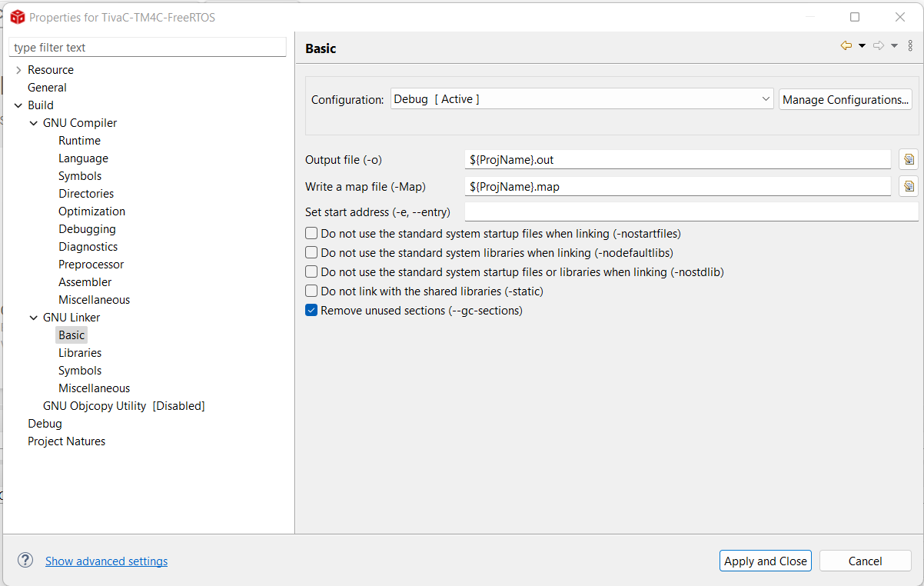Click browse icon next to Output file
Image resolution: width=924 pixels, height=586 pixels.
pyautogui.click(x=909, y=160)
